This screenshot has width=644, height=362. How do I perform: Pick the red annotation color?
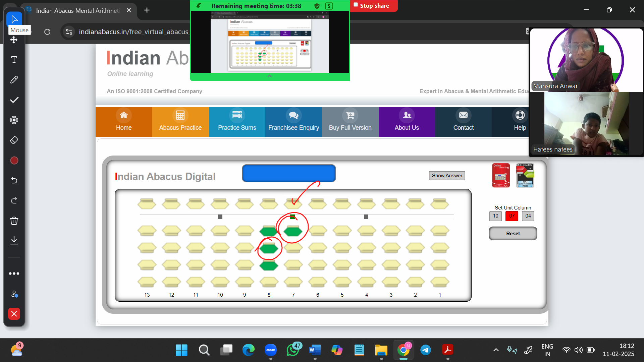click(x=14, y=161)
